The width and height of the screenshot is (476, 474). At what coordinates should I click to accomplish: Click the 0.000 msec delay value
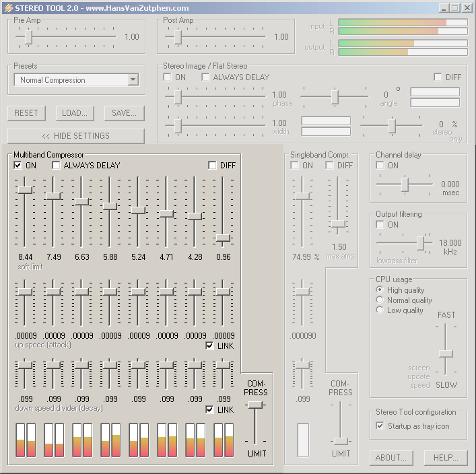pyautogui.click(x=450, y=184)
